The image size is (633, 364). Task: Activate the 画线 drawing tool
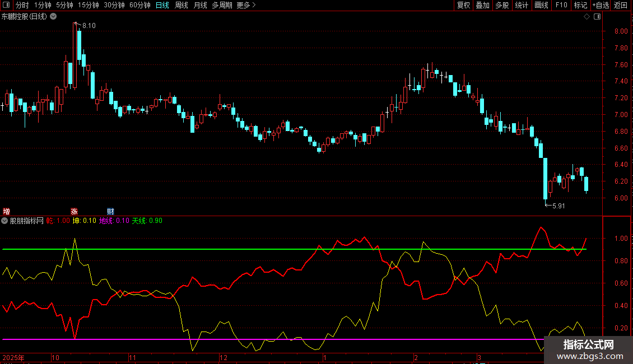coord(541,5)
